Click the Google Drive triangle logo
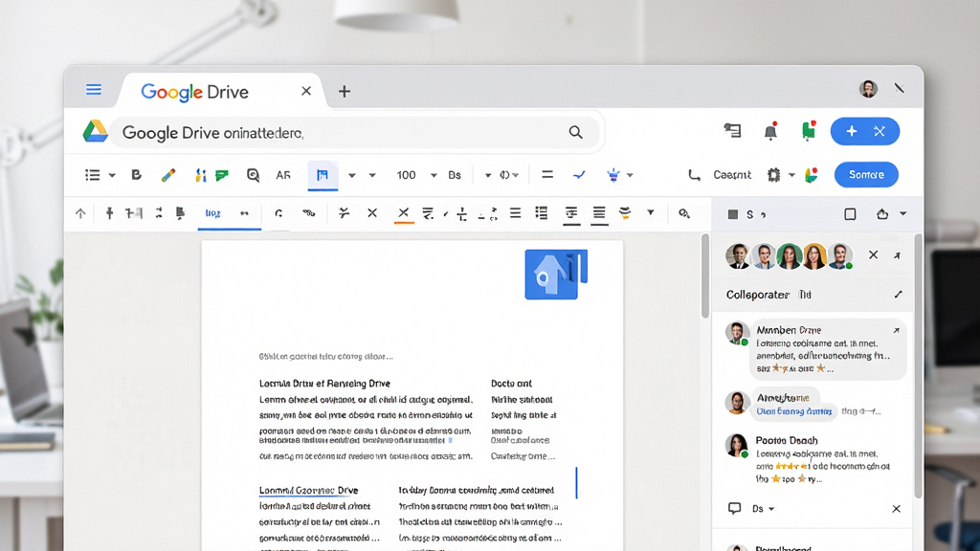Image resolution: width=980 pixels, height=551 pixels. pos(95,131)
